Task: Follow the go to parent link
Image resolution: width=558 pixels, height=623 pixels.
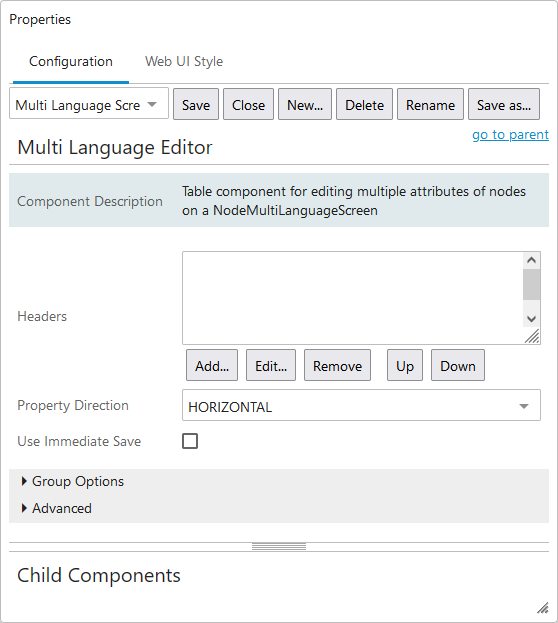Action: pos(510,135)
